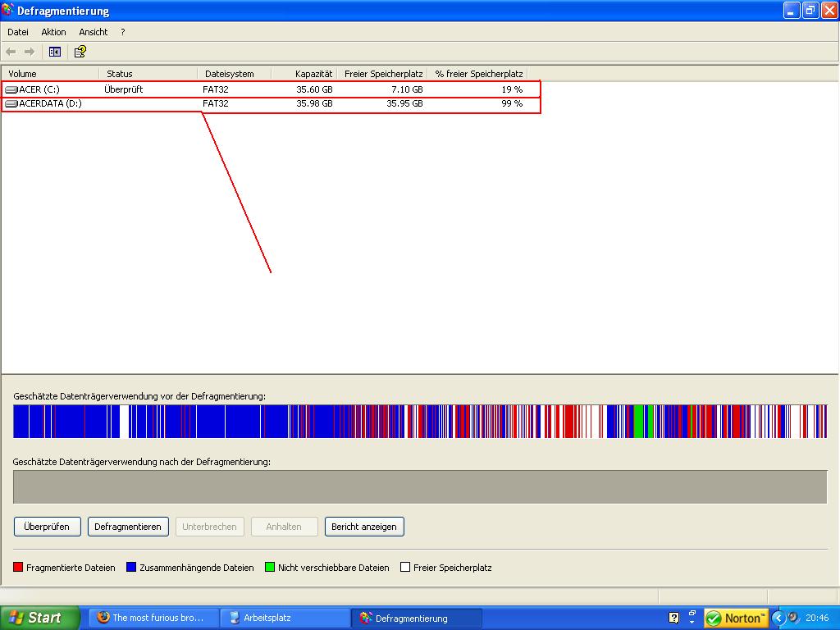The width and height of the screenshot is (840, 630).
Task: Close the Defragmentierung window
Action: click(x=829, y=10)
